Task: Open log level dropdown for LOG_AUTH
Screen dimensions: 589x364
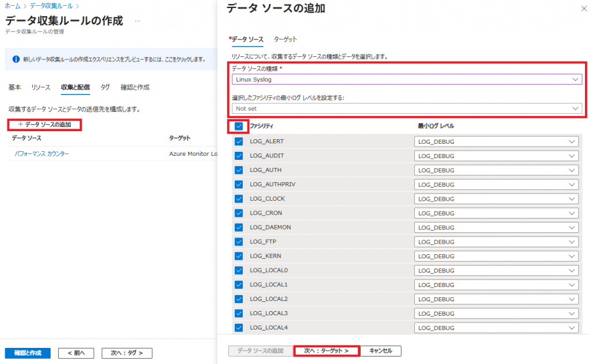Action: [496, 170]
